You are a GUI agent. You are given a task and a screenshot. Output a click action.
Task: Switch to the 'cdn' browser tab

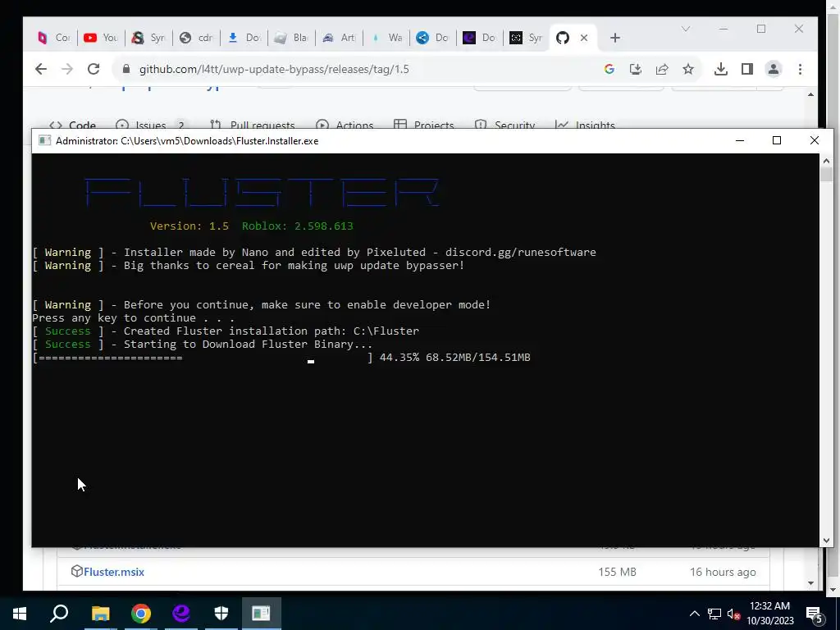click(196, 38)
